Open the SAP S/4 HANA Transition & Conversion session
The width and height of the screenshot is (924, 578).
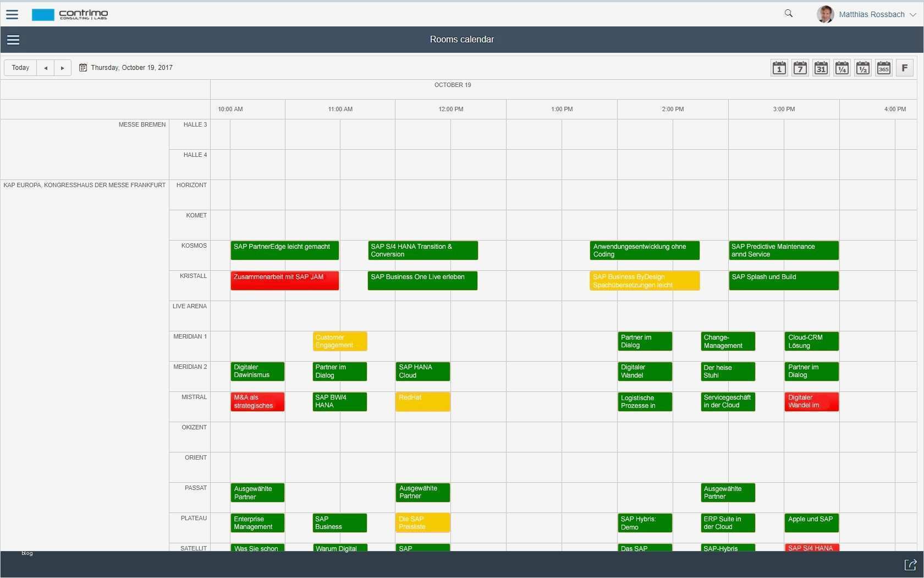pyautogui.click(x=423, y=250)
